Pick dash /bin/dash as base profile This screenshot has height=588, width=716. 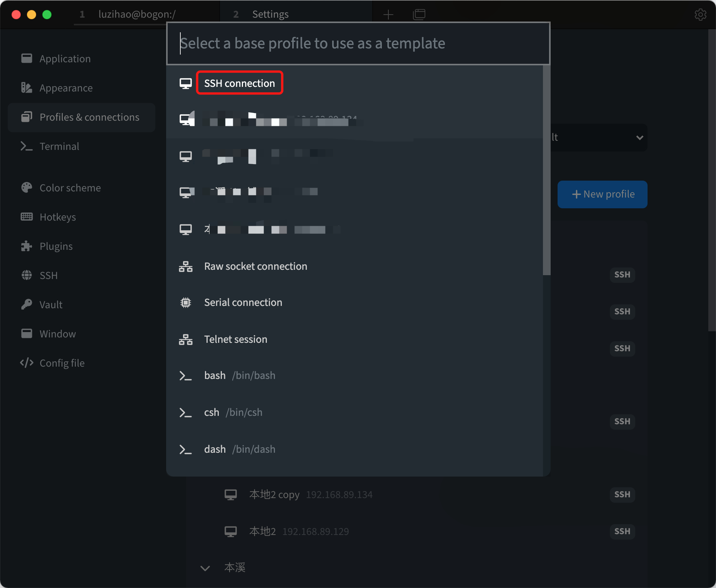click(x=354, y=449)
